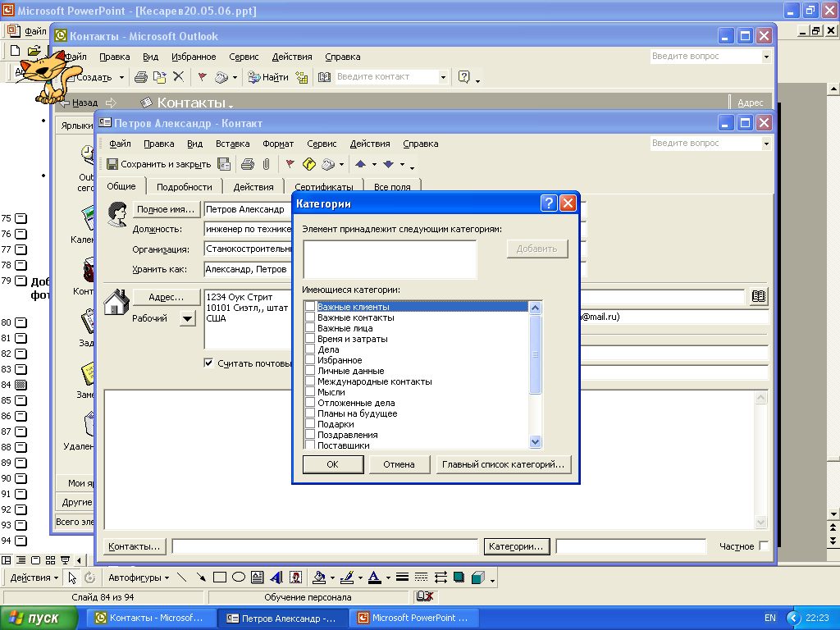Select the Line drawing tool
This screenshot has width=840, height=630.
181,577
